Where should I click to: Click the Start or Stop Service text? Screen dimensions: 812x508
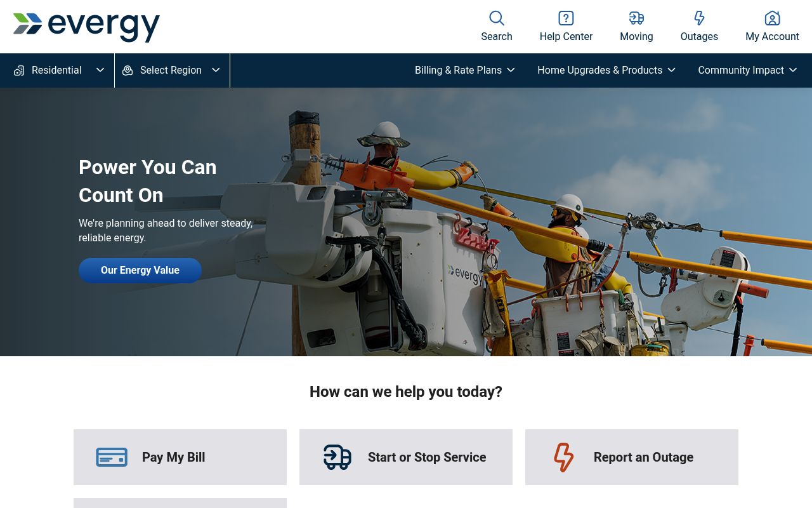point(427,457)
